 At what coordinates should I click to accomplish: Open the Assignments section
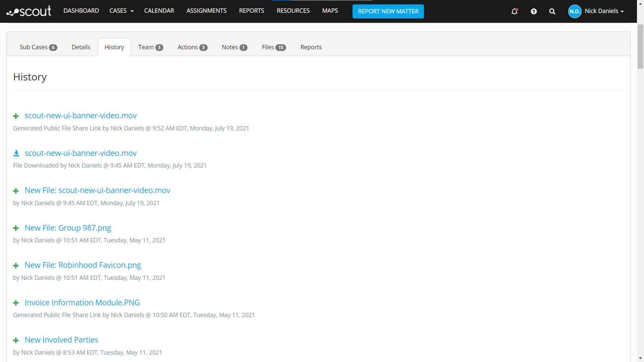click(x=206, y=11)
